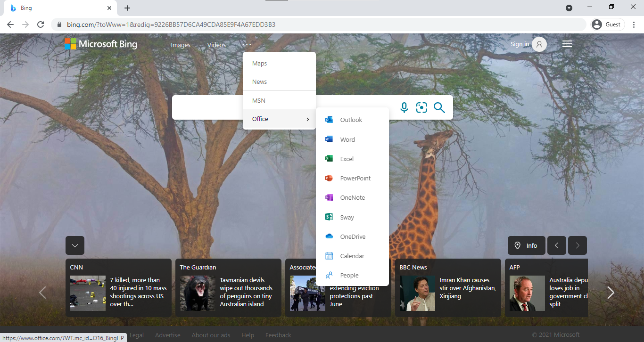Click the Excel app icon

329,159
